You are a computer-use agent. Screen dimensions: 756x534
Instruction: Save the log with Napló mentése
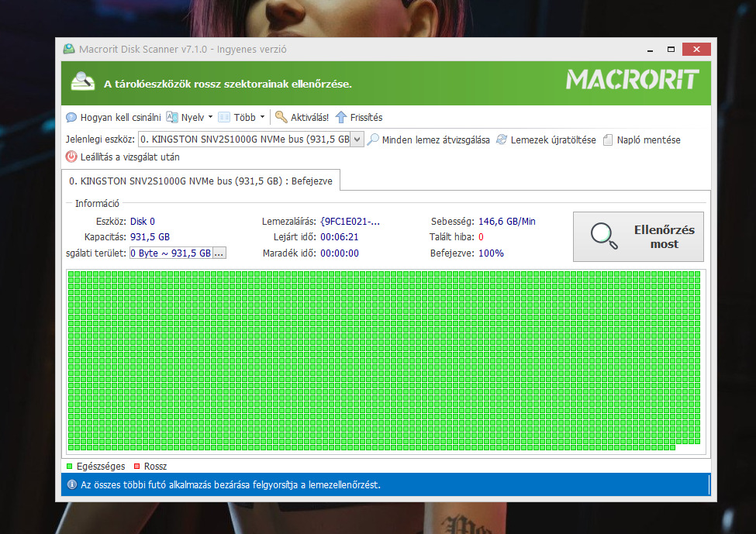[648, 140]
